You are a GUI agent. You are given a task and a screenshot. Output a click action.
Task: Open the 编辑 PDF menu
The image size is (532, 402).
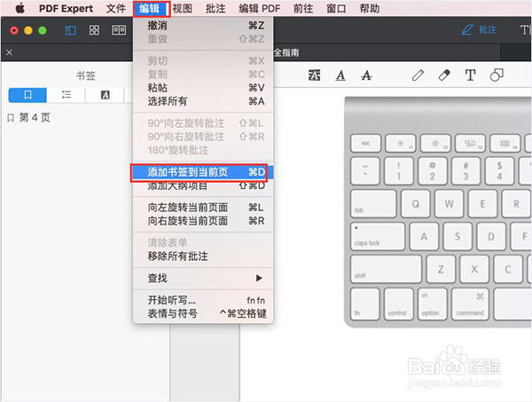point(260,9)
